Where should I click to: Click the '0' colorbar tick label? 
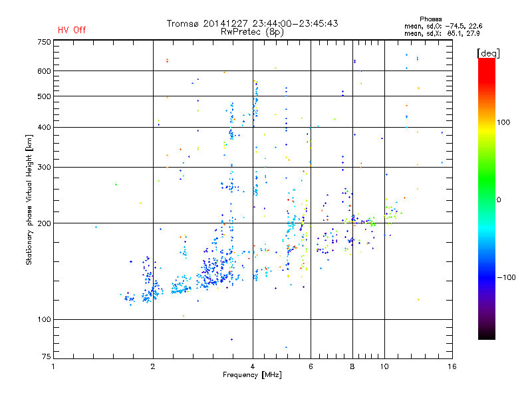point(499,200)
